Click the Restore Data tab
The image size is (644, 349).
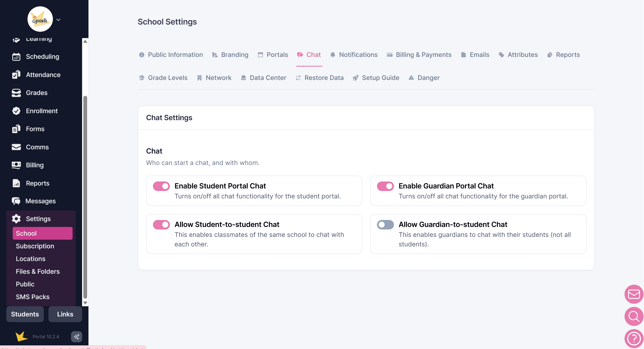pos(319,78)
